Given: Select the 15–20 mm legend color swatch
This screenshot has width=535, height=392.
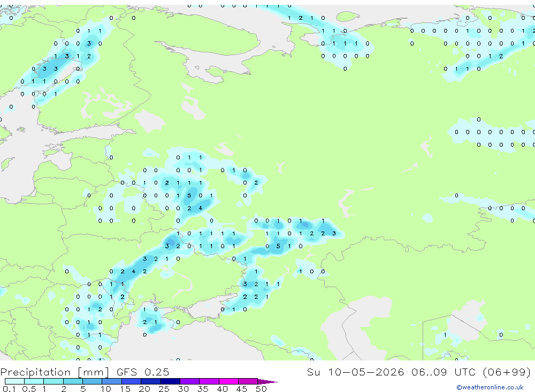Looking at the screenshot, I should pyautogui.click(x=131, y=381).
